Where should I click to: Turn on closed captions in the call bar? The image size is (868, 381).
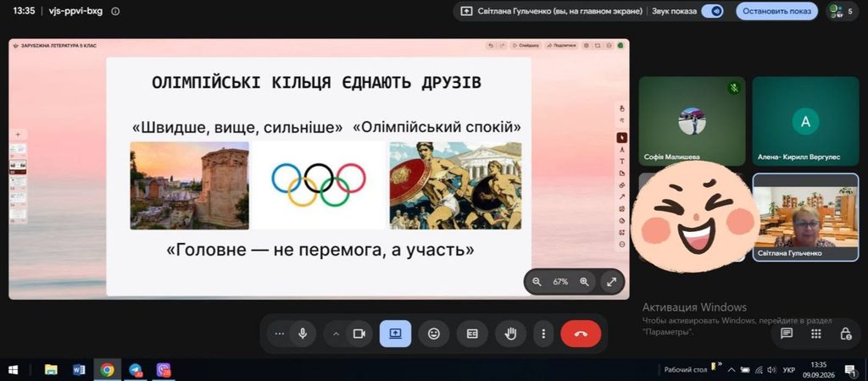click(472, 334)
